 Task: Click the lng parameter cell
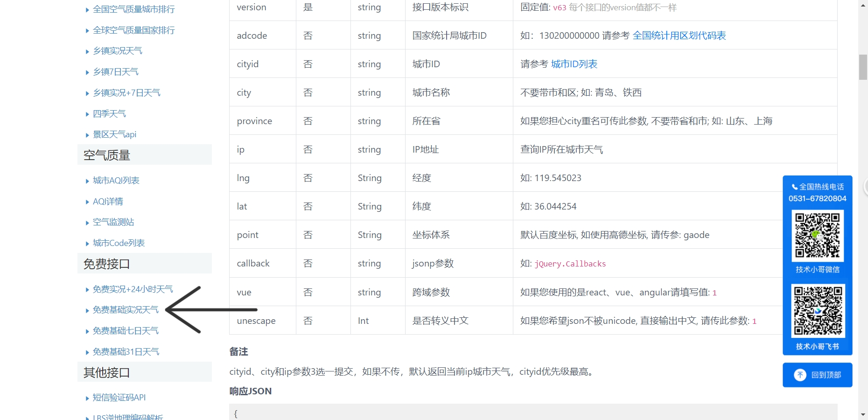[262, 178]
